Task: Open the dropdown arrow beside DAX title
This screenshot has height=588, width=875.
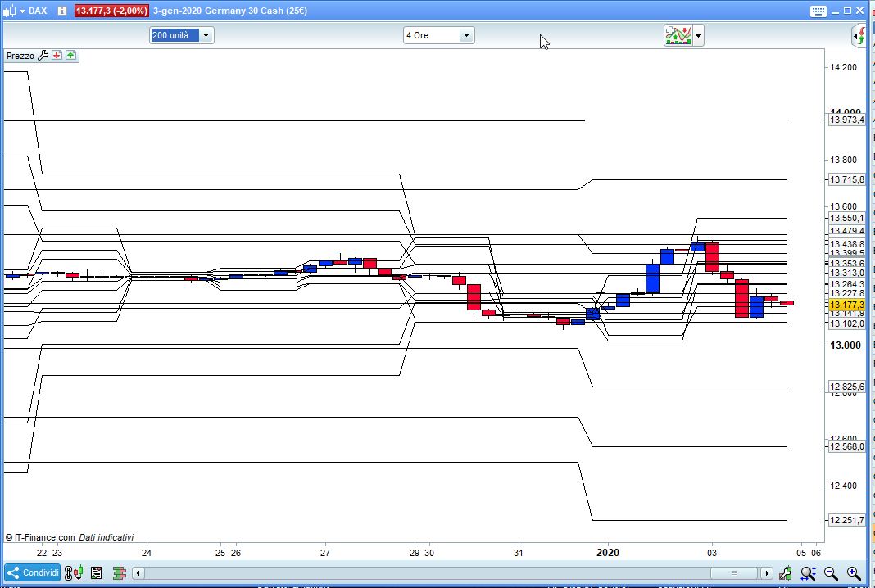Action: [x=22, y=11]
